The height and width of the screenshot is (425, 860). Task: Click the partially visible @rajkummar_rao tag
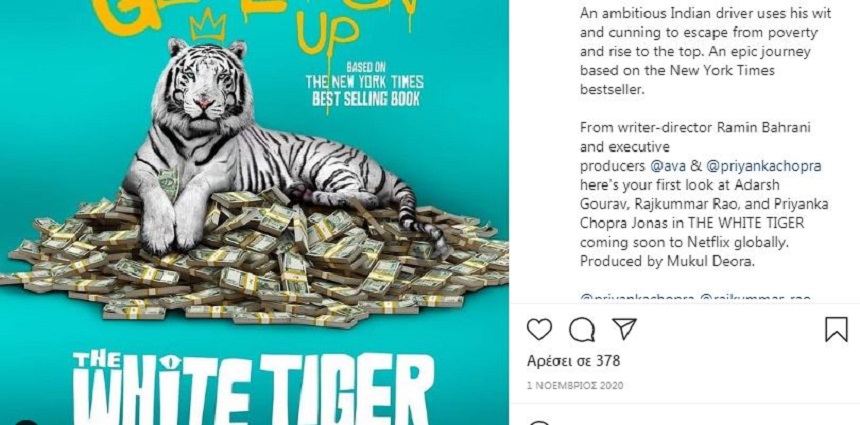tap(755, 299)
